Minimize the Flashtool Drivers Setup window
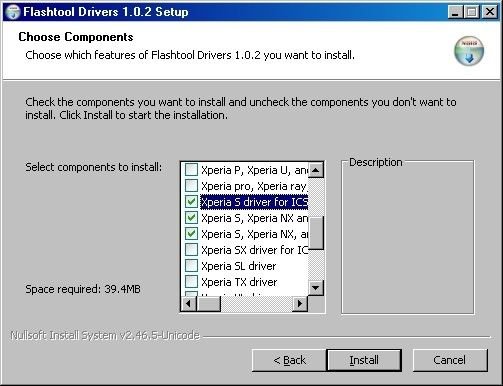Viewport: 503px width, 386px height. [455, 12]
